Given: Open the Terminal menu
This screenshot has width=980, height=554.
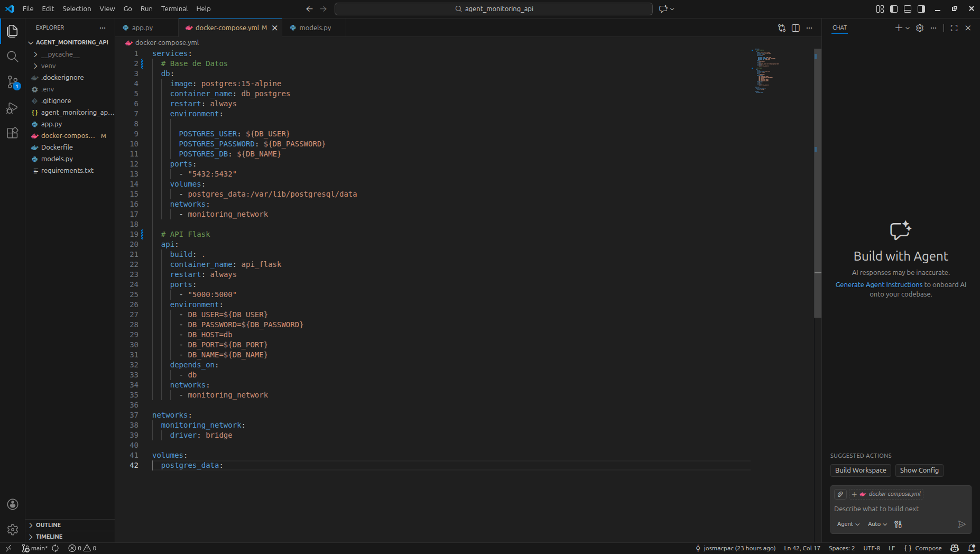Looking at the screenshot, I should (174, 8).
